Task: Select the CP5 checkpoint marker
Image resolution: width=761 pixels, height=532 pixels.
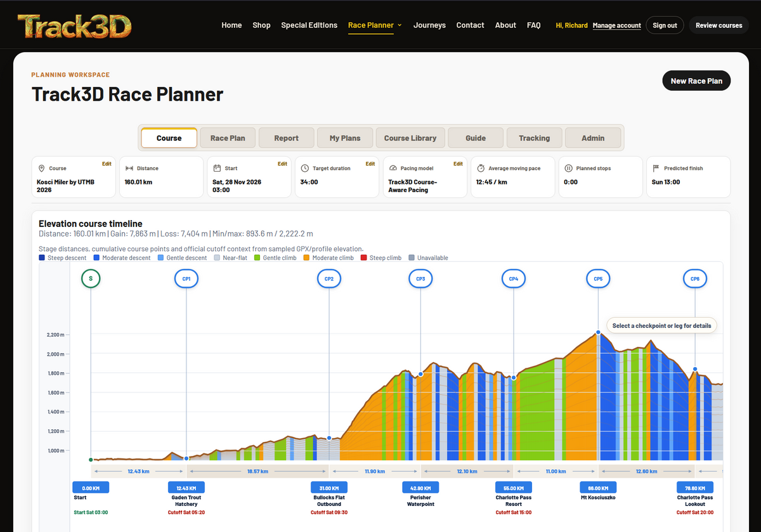Action: point(598,279)
